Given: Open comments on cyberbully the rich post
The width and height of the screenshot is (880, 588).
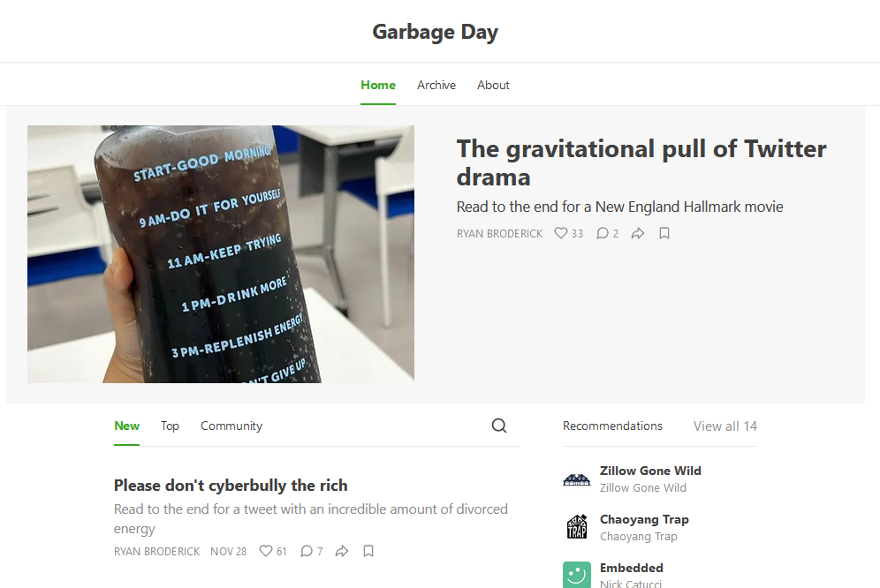Looking at the screenshot, I should point(312,551).
